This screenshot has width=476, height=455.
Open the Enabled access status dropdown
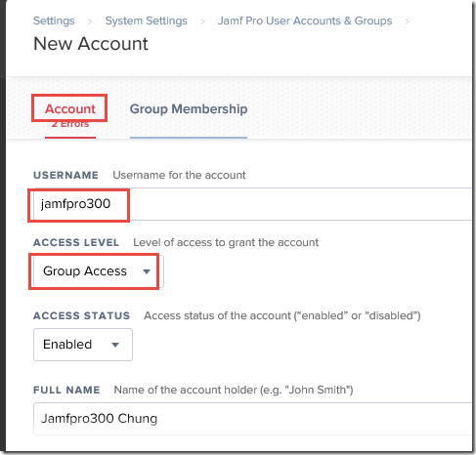click(83, 345)
